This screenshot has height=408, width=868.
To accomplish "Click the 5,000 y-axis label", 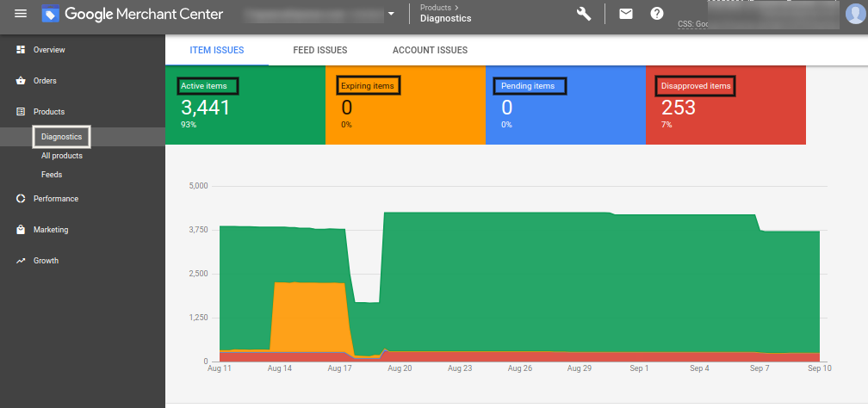I will (x=198, y=186).
